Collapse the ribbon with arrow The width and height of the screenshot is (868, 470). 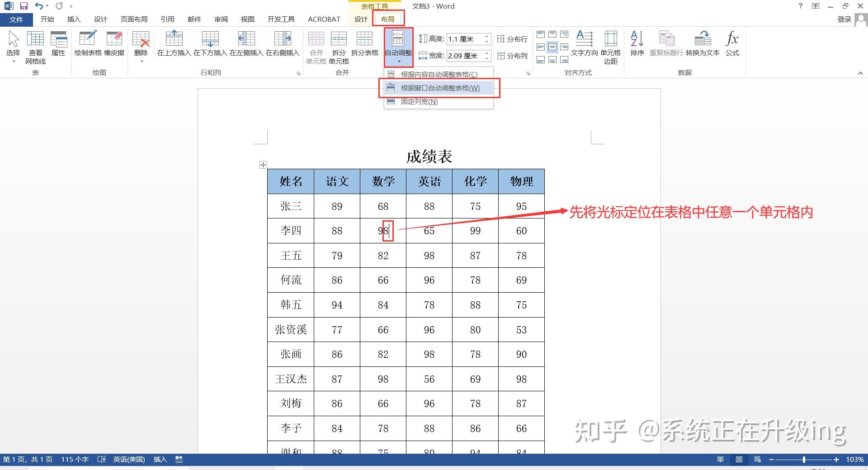pos(860,73)
